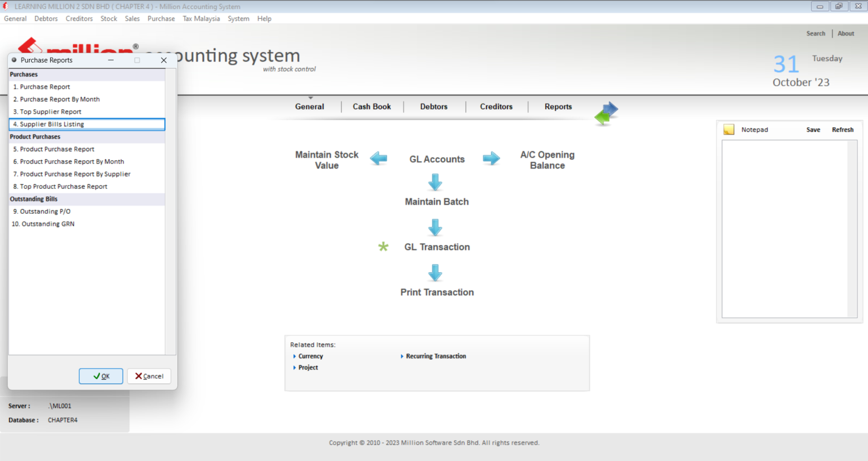Click the down arrow above Print Transaction
Viewport: 868px width, 461px height.
tap(435, 273)
